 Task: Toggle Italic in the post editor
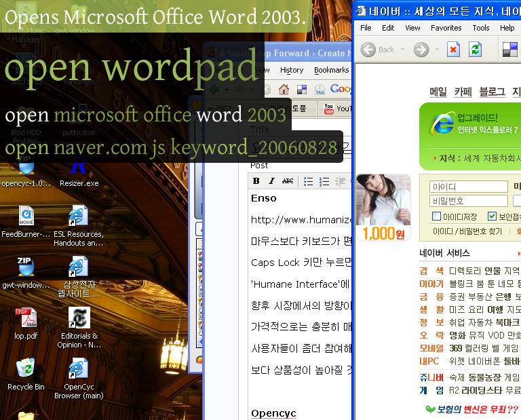click(x=271, y=180)
